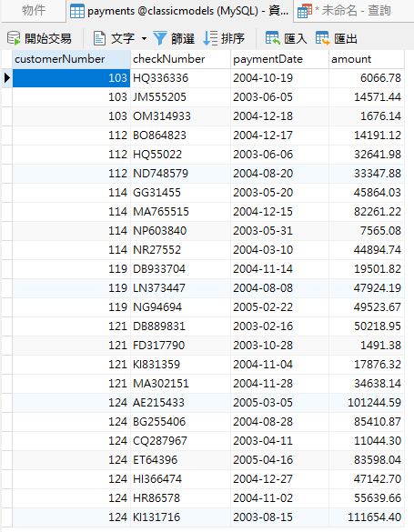Click the checkNumber column header

[180, 59]
